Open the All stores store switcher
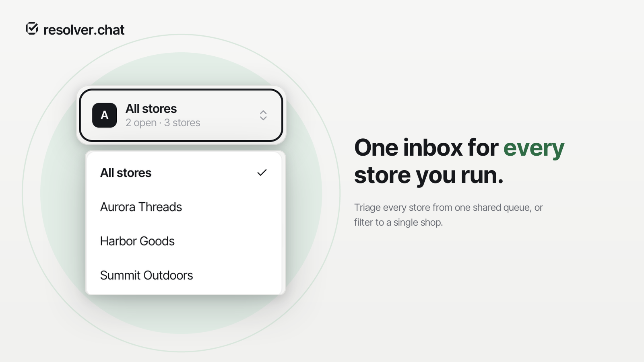Screen dimensions: 644x362 pyautogui.click(x=181, y=115)
